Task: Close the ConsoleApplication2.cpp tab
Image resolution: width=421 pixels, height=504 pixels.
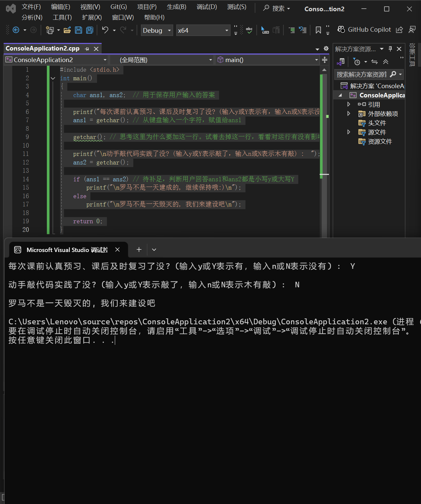Action: tap(96, 49)
